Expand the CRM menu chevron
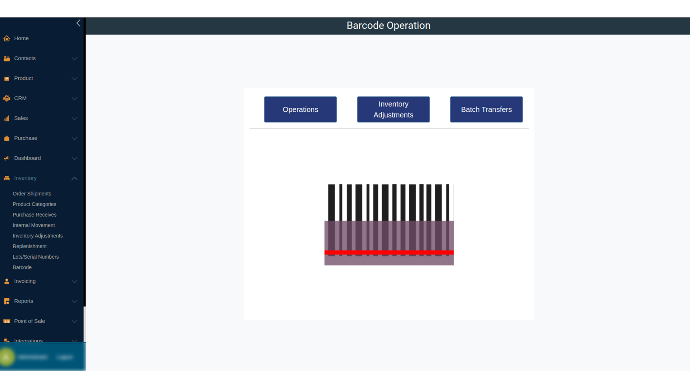The width and height of the screenshot is (690, 388). click(74, 98)
